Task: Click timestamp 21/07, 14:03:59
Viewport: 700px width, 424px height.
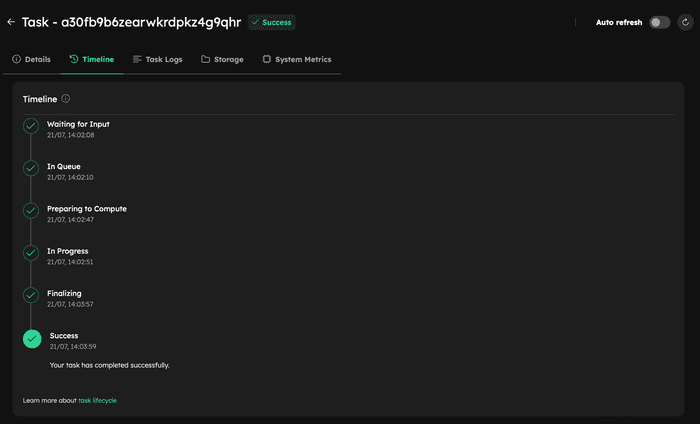Action: [x=73, y=346]
